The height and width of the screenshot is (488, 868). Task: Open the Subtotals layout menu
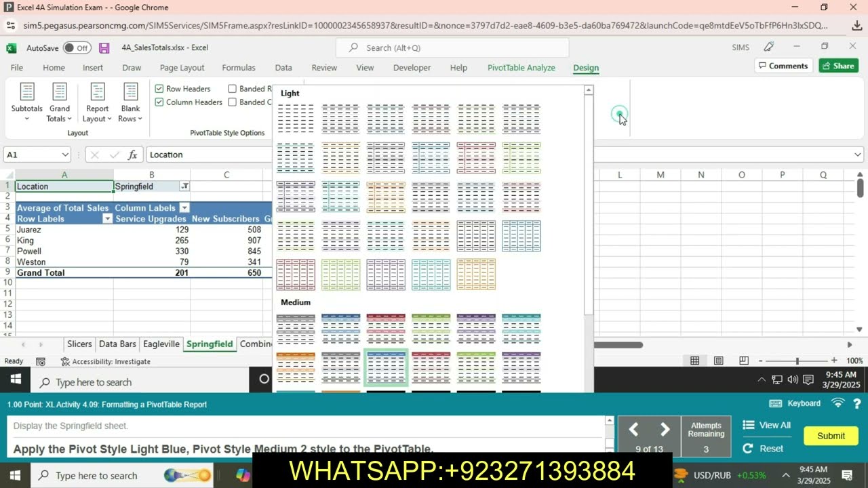pyautogui.click(x=26, y=102)
